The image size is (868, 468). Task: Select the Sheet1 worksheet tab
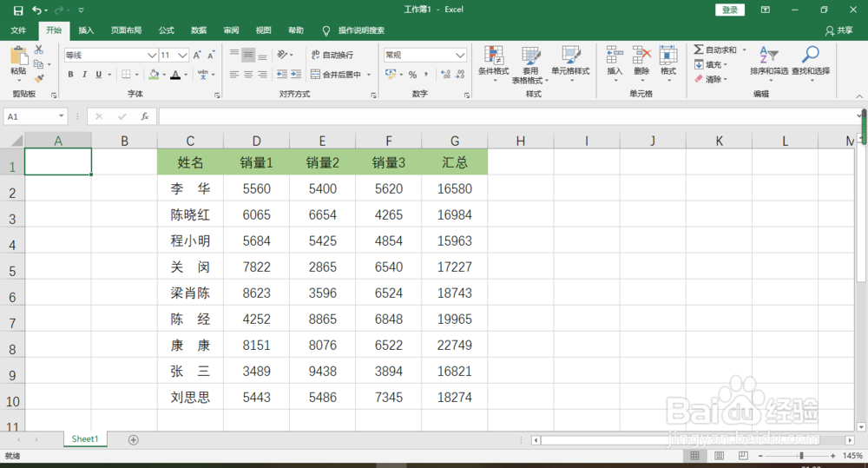[85, 439]
